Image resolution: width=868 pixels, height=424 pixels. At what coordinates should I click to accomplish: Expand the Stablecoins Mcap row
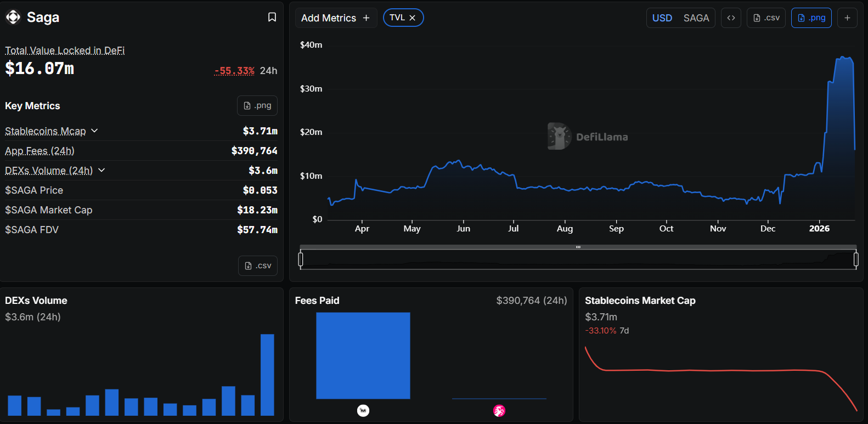(x=94, y=131)
